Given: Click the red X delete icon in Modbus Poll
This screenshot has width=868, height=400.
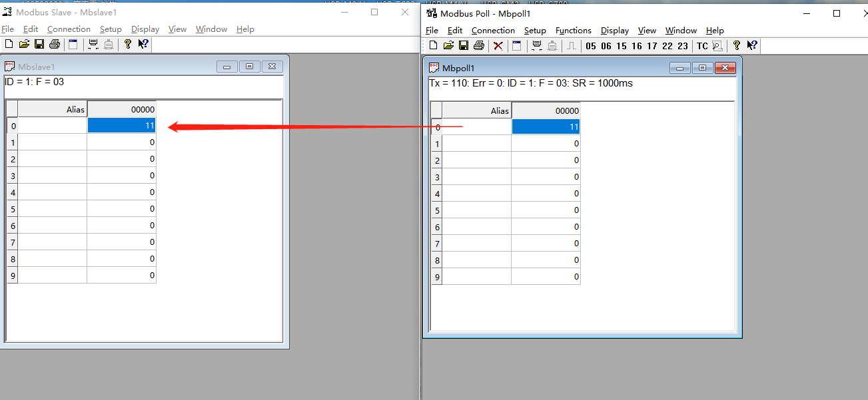Looking at the screenshot, I should click(x=498, y=46).
